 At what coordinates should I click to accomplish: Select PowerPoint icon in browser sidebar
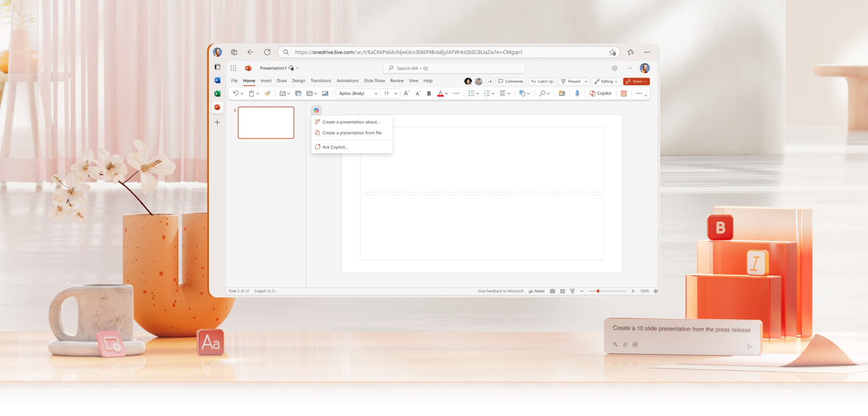tap(217, 107)
